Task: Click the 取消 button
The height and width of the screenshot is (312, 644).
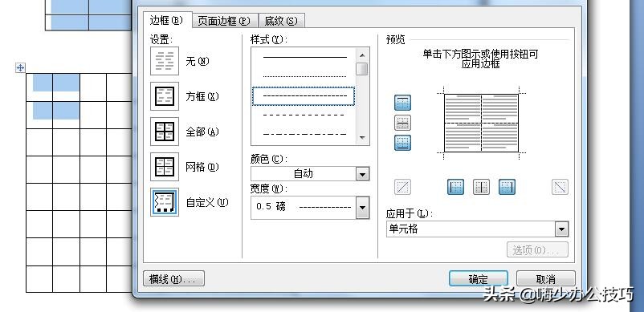Action: [546, 279]
